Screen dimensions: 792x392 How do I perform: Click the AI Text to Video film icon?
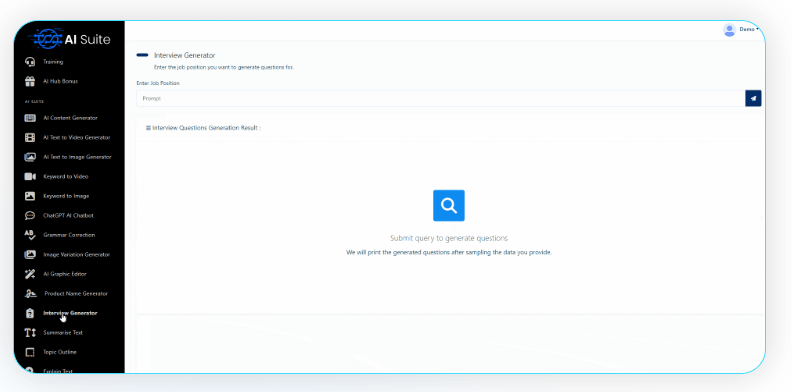pyautogui.click(x=30, y=137)
